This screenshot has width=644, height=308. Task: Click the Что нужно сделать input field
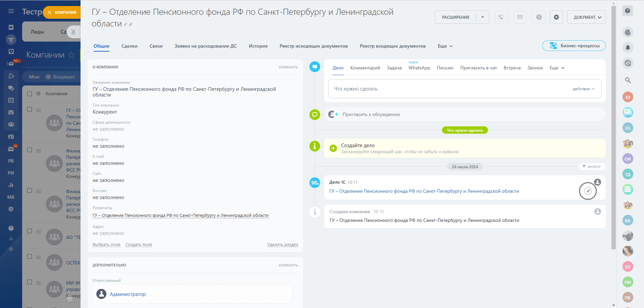pyautogui.click(x=436, y=89)
